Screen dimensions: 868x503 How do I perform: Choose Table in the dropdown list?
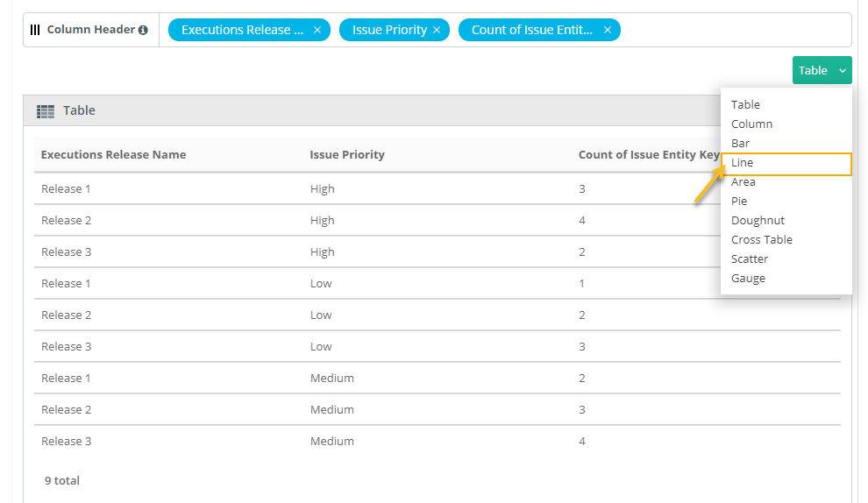[745, 105]
